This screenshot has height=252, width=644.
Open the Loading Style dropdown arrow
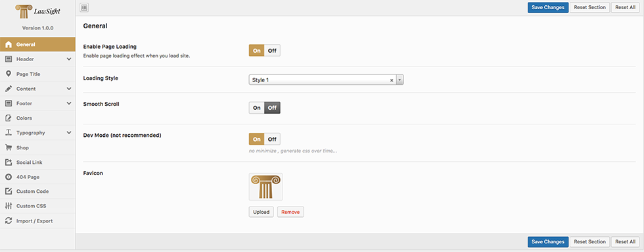click(400, 80)
